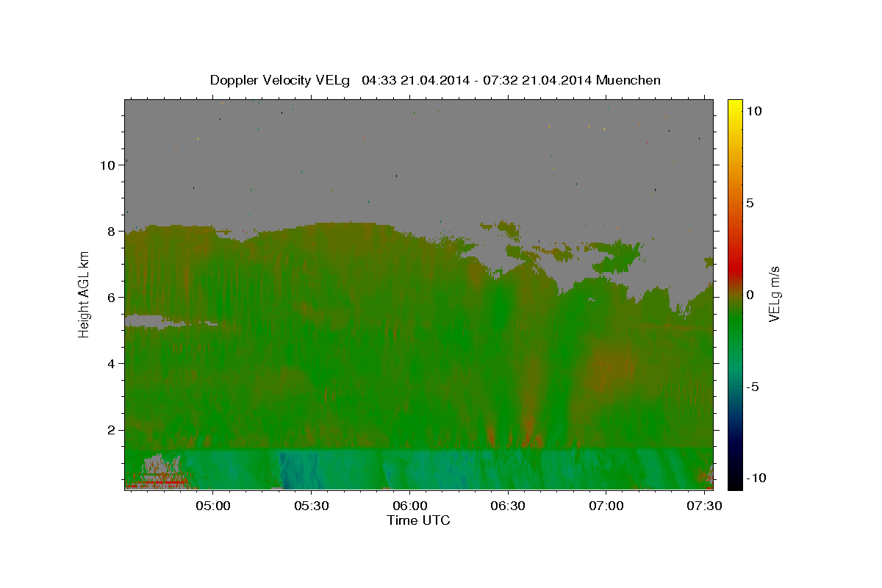Click the 'Time UTC' axis label
The width and height of the screenshot is (882, 588).
point(418,520)
